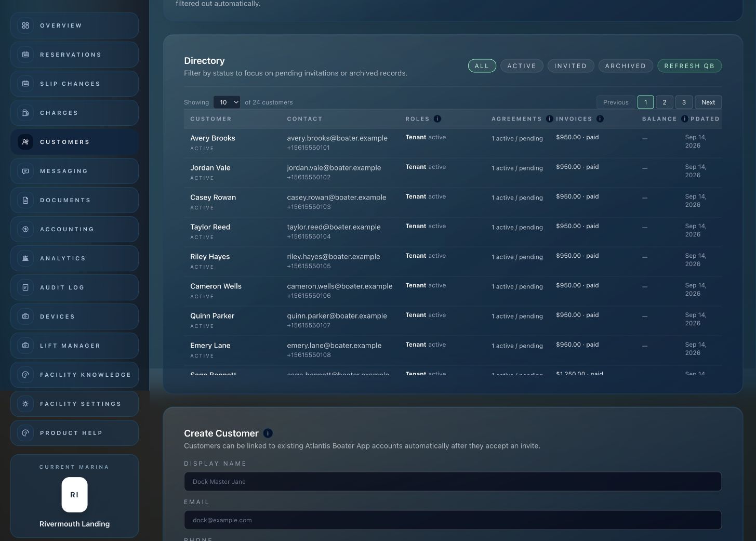Click the Previous page button
Image resolution: width=756 pixels, height=541 pixels.
click(x=616, y=102)
